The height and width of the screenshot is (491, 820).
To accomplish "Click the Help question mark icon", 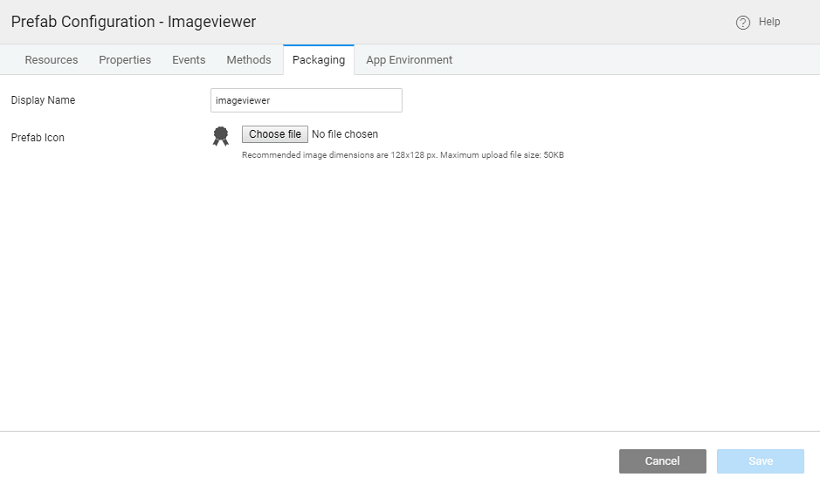I will pyautogui.click(x=742, y=22).
